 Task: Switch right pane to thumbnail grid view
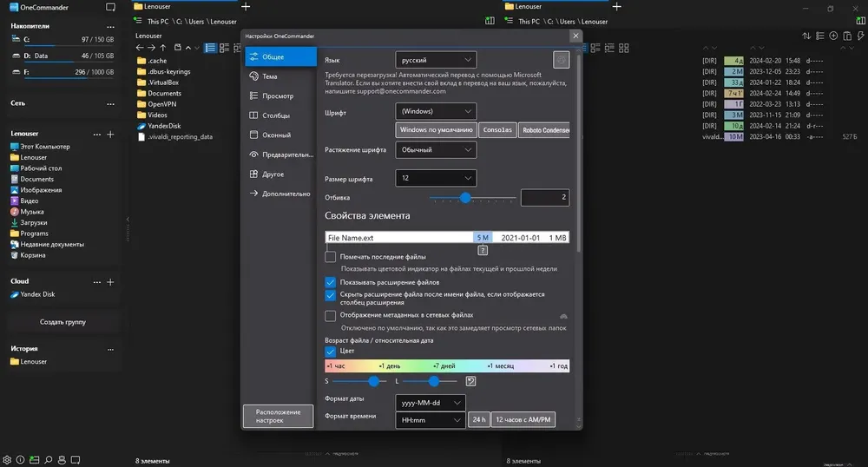(x=624, y=48)
